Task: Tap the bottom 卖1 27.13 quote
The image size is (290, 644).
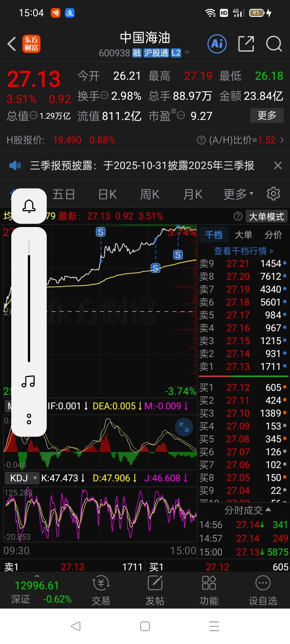Action: click(73, 567)
